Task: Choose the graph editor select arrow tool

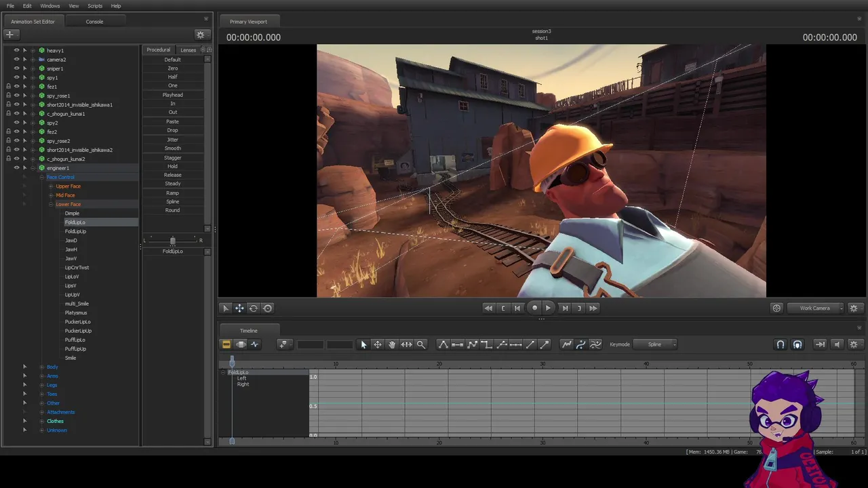Action: (363, 344)
